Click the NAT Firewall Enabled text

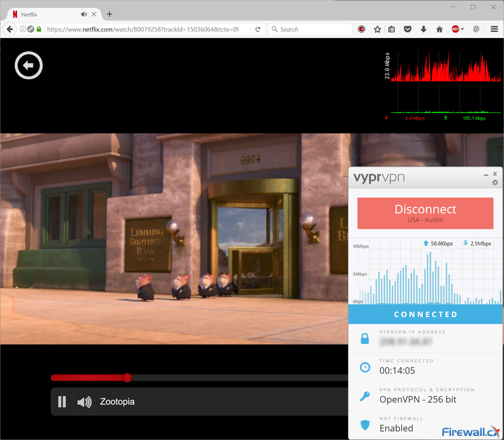coord(396,428)
